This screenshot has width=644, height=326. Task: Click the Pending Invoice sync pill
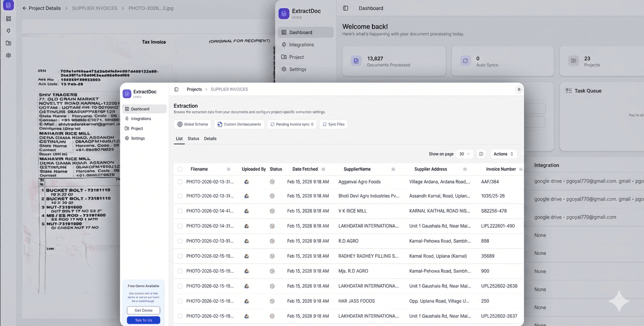tap(292, 124)
